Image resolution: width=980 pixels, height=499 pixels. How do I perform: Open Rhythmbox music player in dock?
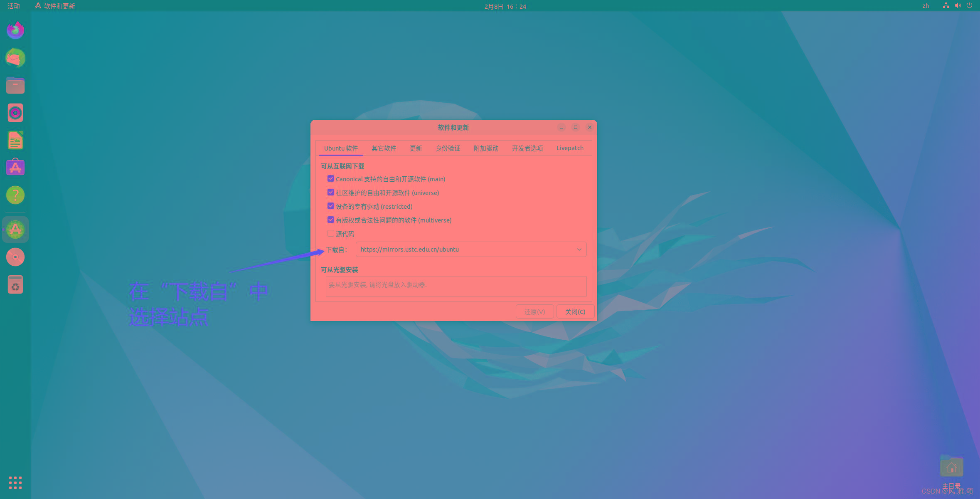click(x=15, y=113)
